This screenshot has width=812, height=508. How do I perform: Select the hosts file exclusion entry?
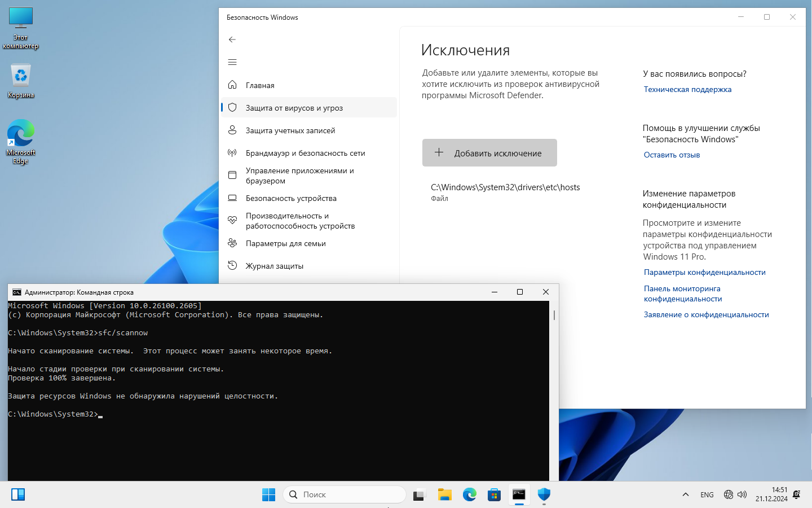505,192
